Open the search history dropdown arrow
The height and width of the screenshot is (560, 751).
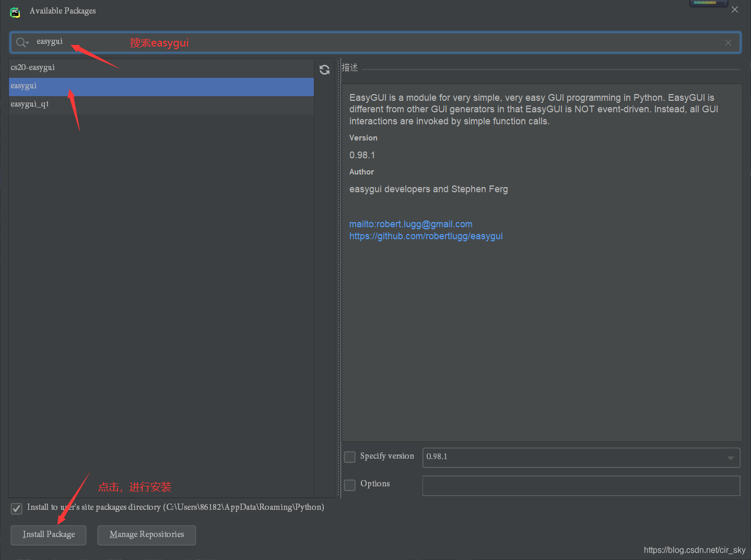click(27, 42)
